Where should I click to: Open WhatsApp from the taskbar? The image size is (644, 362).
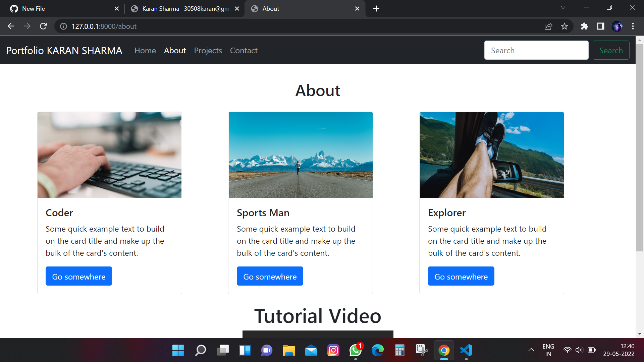tap(355, 350)
